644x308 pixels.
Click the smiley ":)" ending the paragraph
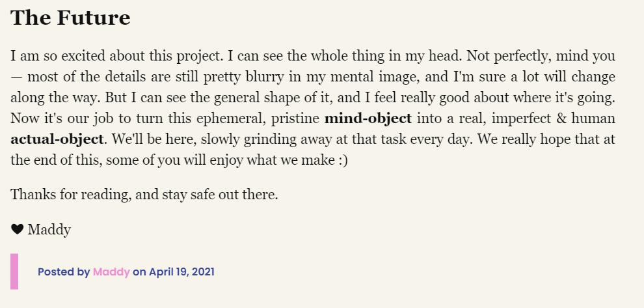pyautogui.click(x=342, y=160)
